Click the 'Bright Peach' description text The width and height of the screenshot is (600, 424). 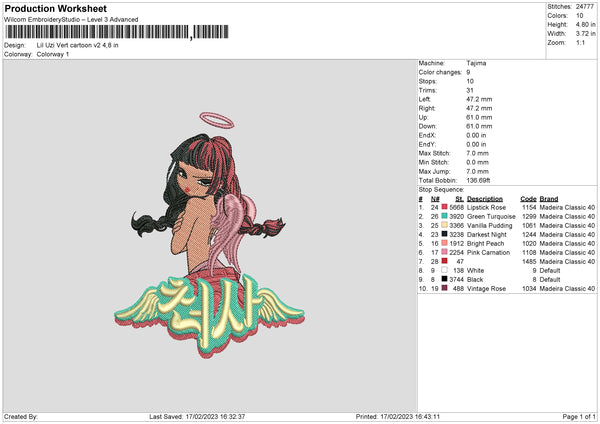(x=486, y=243)
